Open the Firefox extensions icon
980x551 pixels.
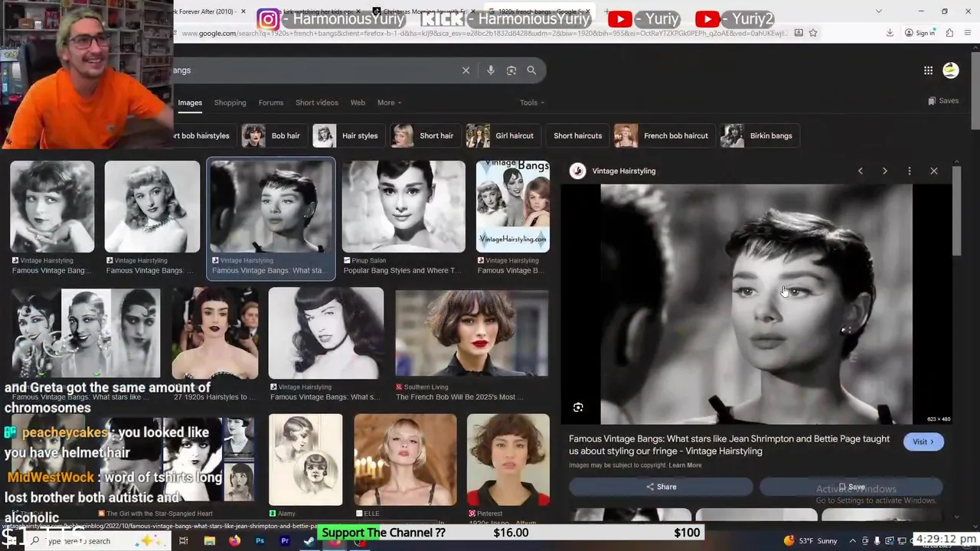click(949, 33)
